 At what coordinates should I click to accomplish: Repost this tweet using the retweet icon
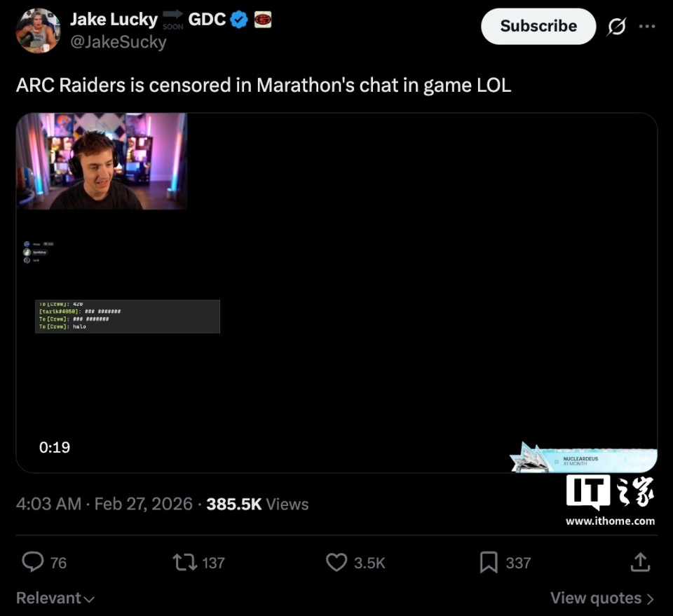pos(185,562)
